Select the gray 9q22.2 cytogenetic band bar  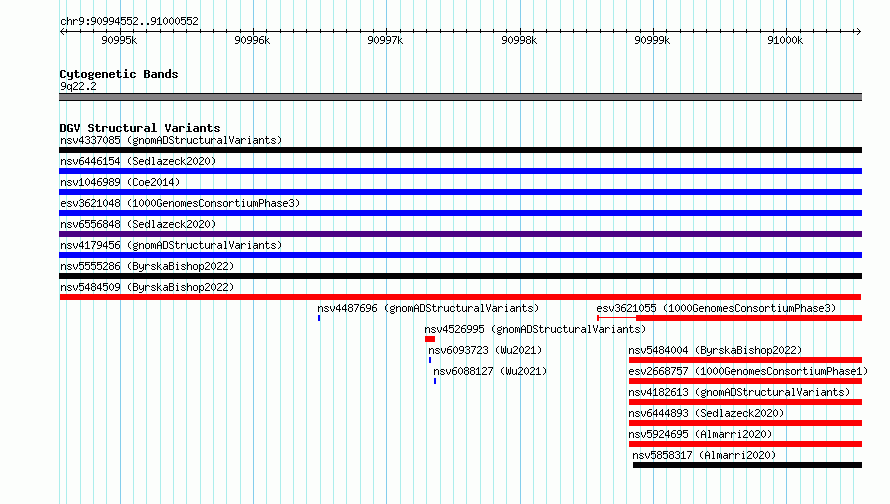click(x=460, y=97)
